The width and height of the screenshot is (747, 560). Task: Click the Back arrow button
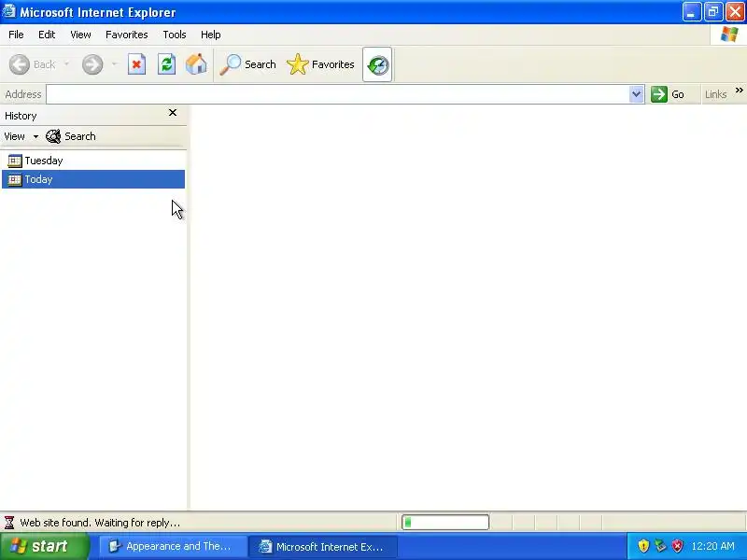pos(20,64)
